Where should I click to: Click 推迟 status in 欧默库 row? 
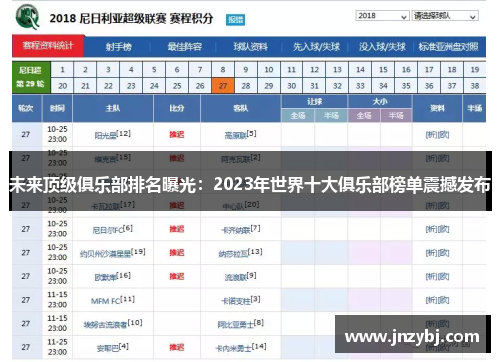click(x=177, y=277)
